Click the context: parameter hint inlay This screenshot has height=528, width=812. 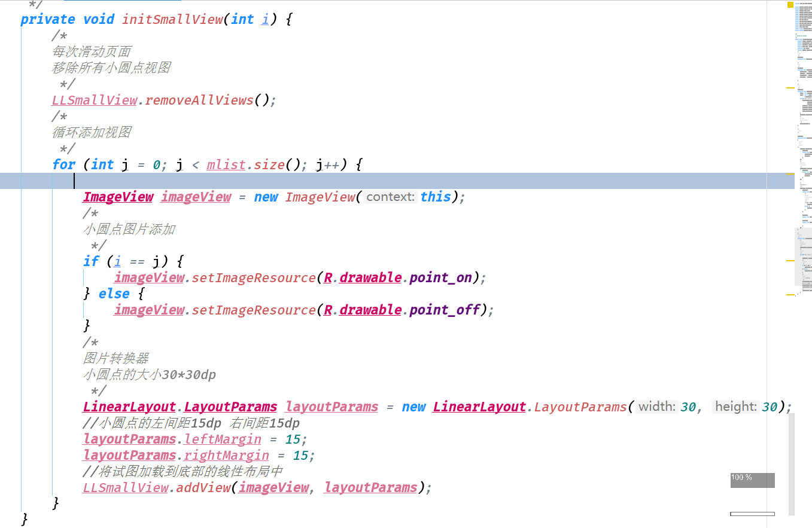(x=390, y=197)
